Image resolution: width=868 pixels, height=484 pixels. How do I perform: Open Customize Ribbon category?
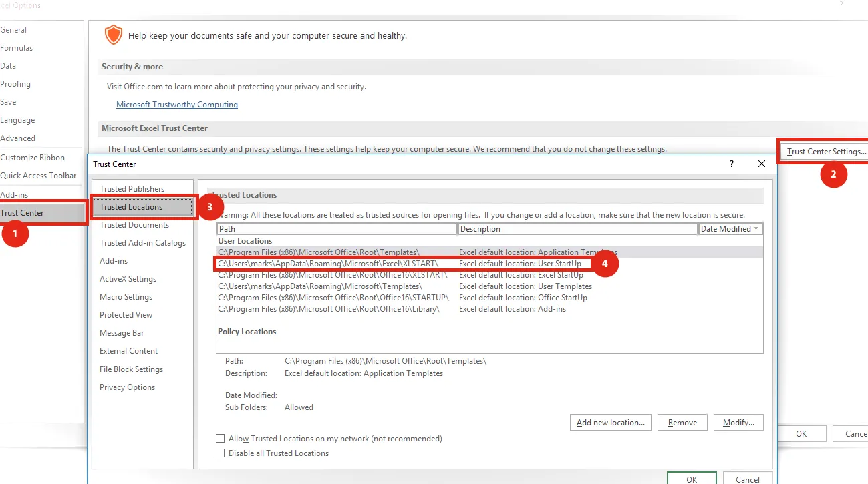pyautogui.click(x=33, y=158)
